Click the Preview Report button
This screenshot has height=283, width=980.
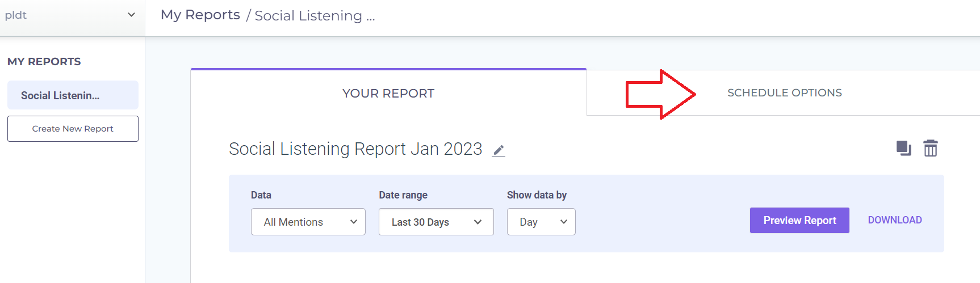[799, 220]
